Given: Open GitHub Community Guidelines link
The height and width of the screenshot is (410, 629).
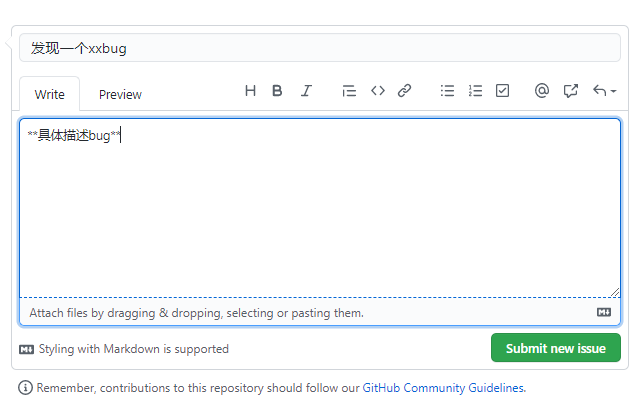Looking at the screenshot, I should point(443,388).
